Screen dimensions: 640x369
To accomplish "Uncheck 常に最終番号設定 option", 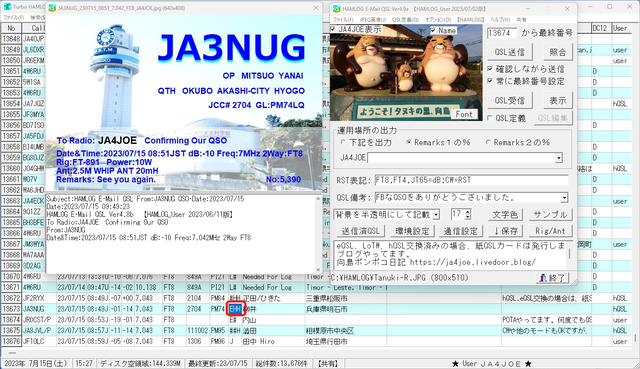I will point(490,81).
